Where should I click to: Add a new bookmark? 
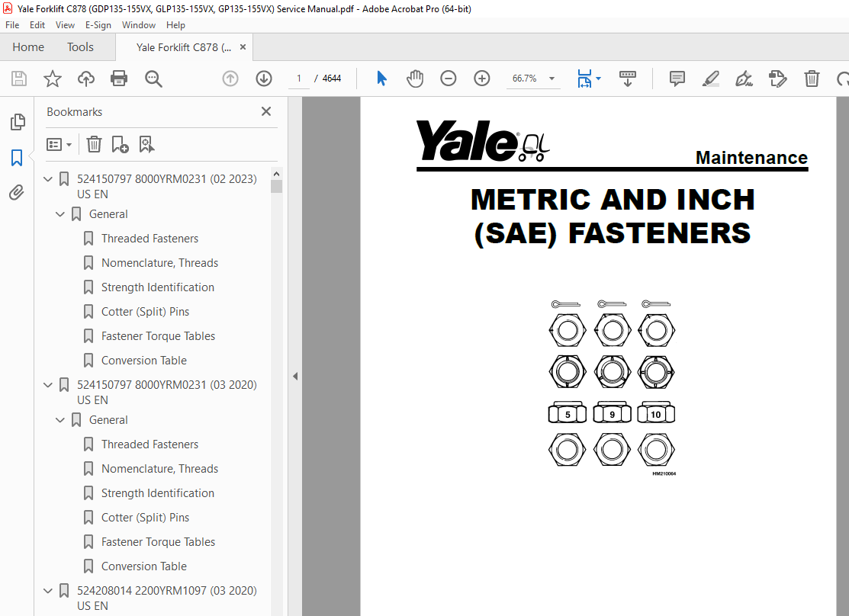pos(120,145)
